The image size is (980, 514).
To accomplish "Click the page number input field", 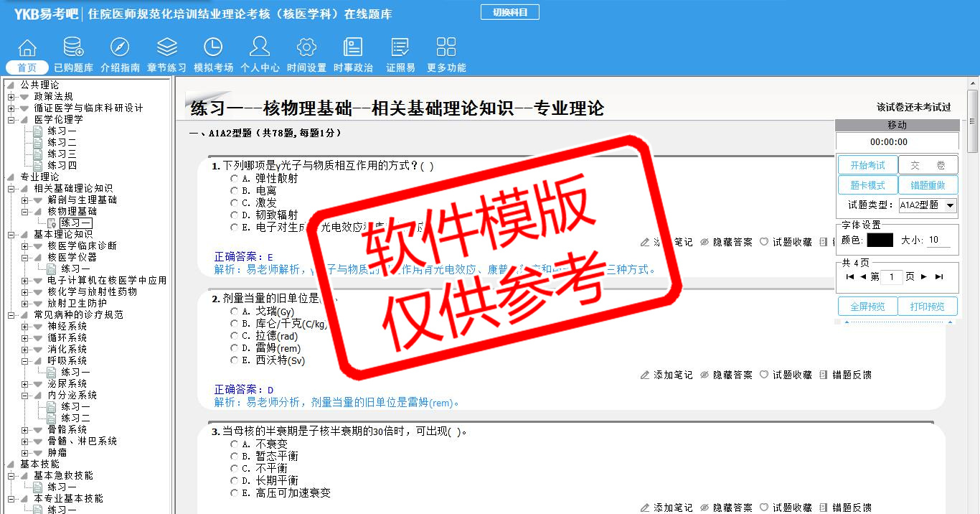I will [892, 277].
